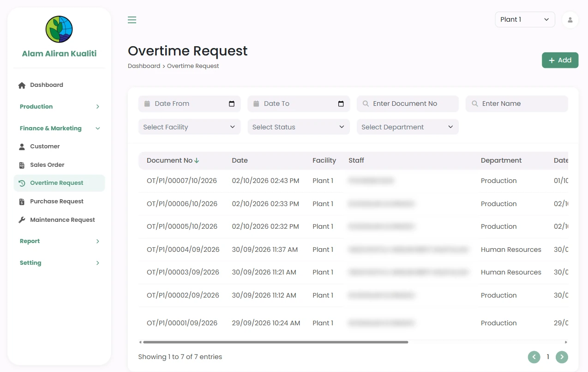Click the Report sidebar section label

click(x=30, y=241)
